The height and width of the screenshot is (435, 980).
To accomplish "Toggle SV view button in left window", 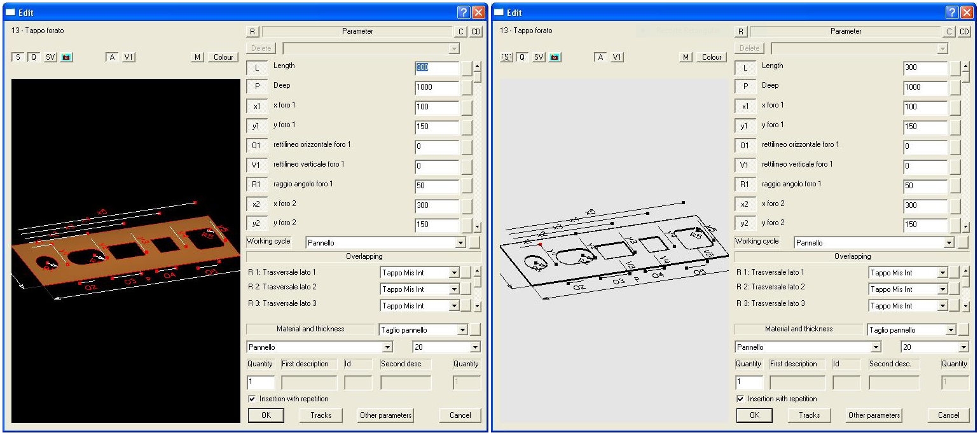I will point(50,57).
